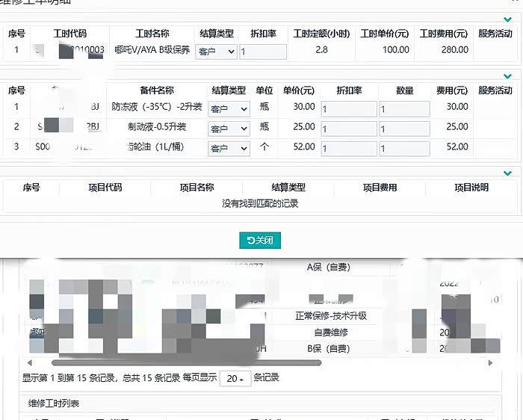This screenshot has width=523, height=420.
Task: Click 备件名称 column header
Action: pos(157,90)
